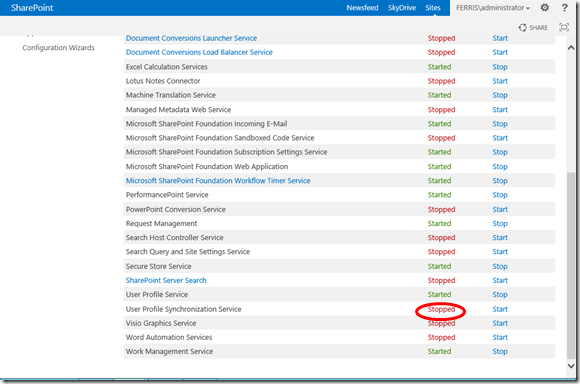Open the Newsfeed tab
Viewport: 580px width, 384px height.
pyautogui.click(x=362, y=8)
